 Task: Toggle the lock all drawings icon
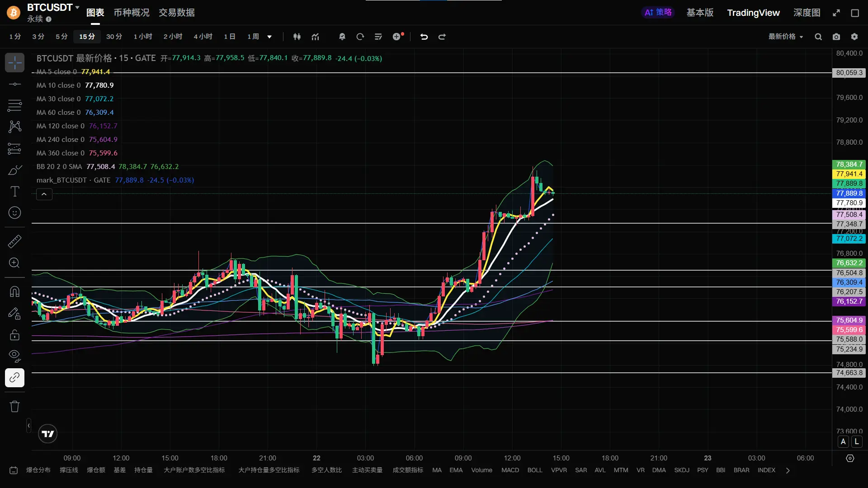[x=14, y=335]
